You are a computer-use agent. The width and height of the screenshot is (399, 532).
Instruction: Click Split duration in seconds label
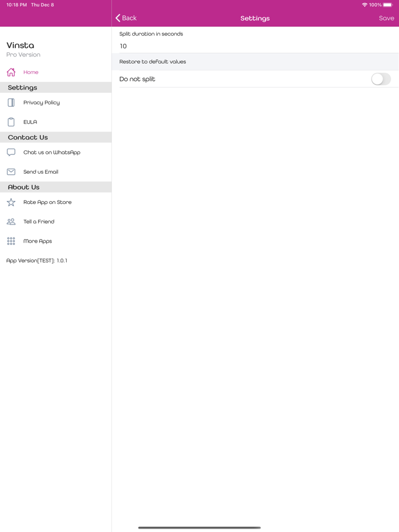coord(151,34)
